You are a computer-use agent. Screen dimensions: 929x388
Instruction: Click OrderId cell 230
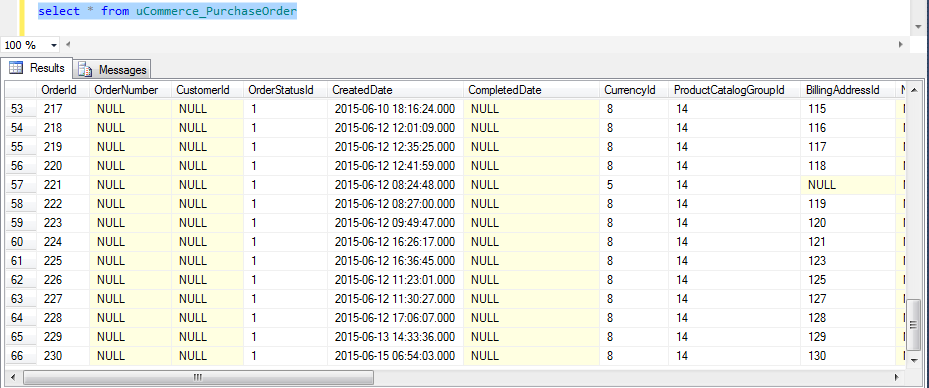click(x=63, y=356)
